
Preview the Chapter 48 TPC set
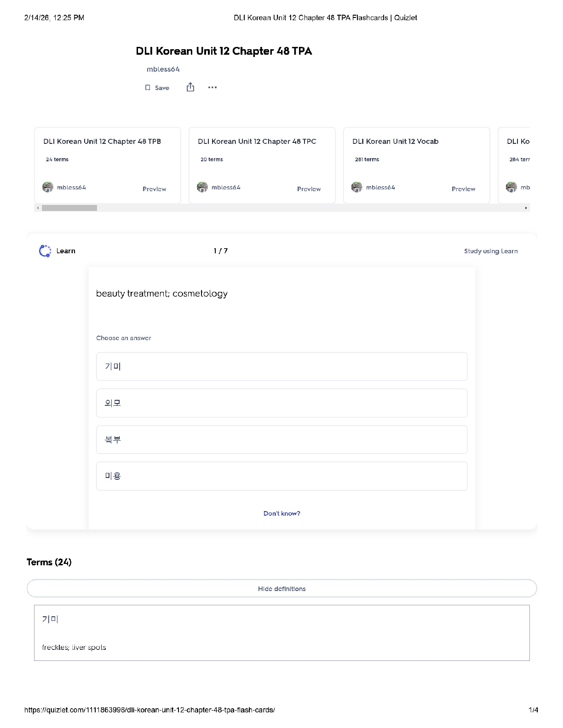pos(309,189)
